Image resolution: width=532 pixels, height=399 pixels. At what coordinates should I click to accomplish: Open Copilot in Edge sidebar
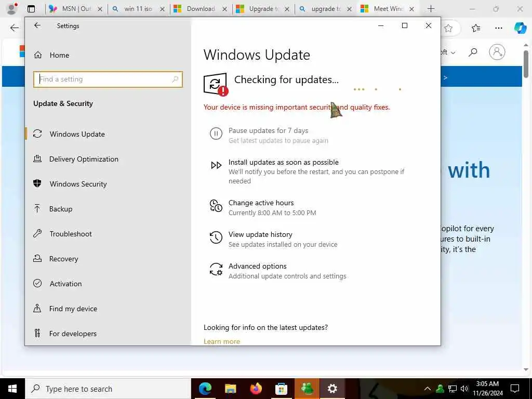click(520, 28)
